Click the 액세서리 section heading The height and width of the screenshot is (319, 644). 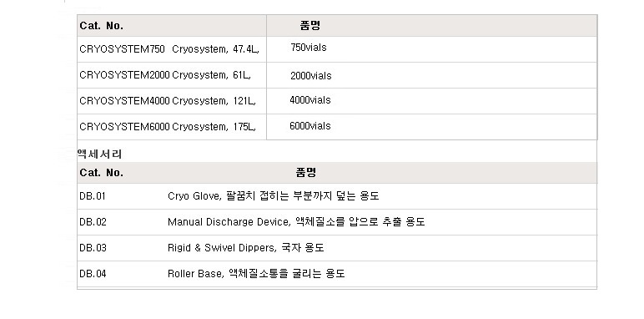[99, 154]
